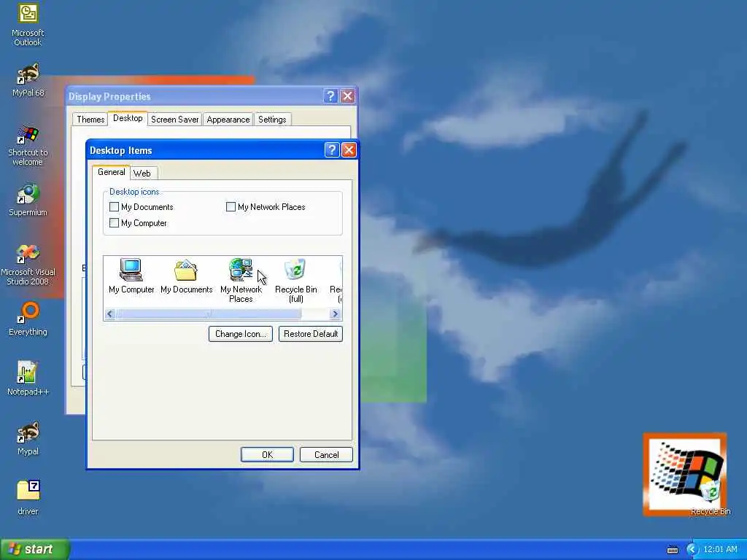Image resolution: width=747 pixels, height=560 pixels.
Task: Select the Notepad++ desktop icon
Action: [28, 379]
